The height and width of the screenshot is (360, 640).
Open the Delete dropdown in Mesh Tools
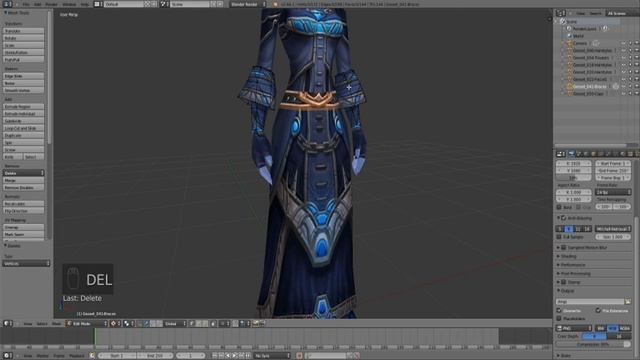click(24, 173)
